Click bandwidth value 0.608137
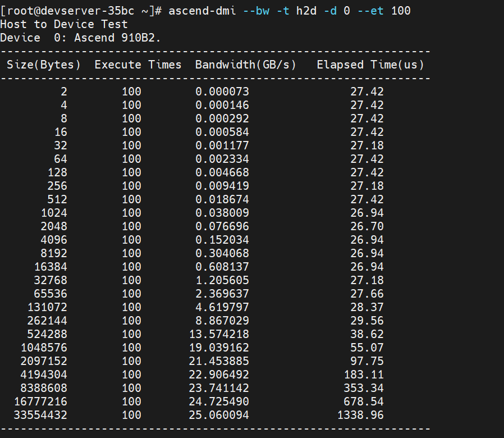This screenshot has width=504, height=438. click(222, 267)
